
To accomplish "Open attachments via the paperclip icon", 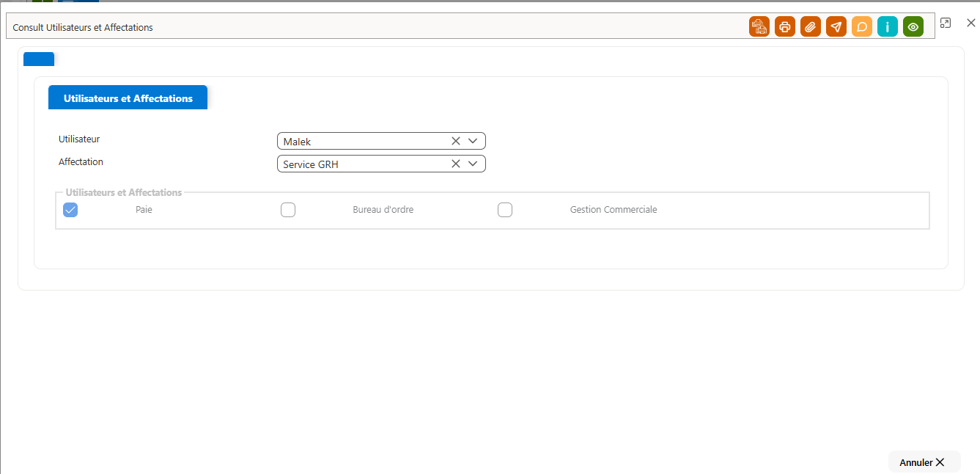I will (x=811, y=27).
